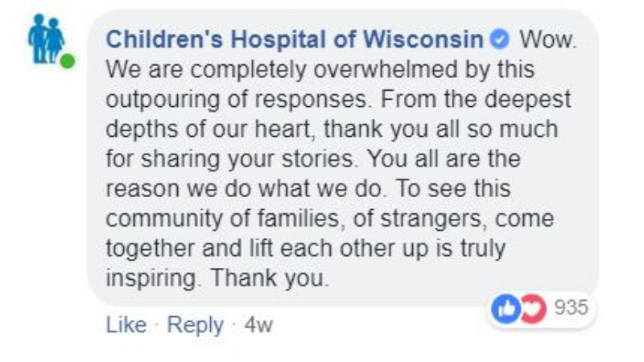
Task: Open the 4w timestamp permalink
Action: coord(259,325)
